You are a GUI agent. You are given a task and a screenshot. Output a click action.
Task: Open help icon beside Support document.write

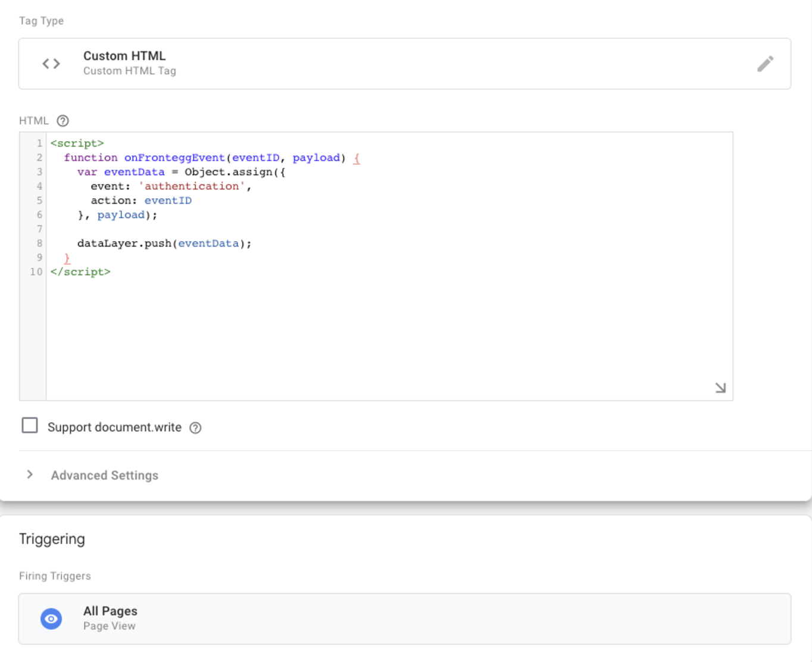[x=195, y=428]
